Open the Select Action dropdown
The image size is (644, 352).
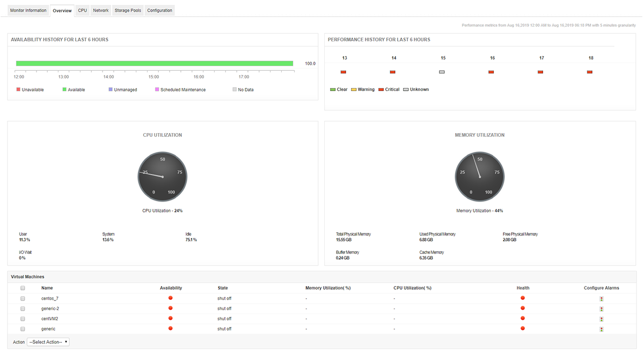49,342
